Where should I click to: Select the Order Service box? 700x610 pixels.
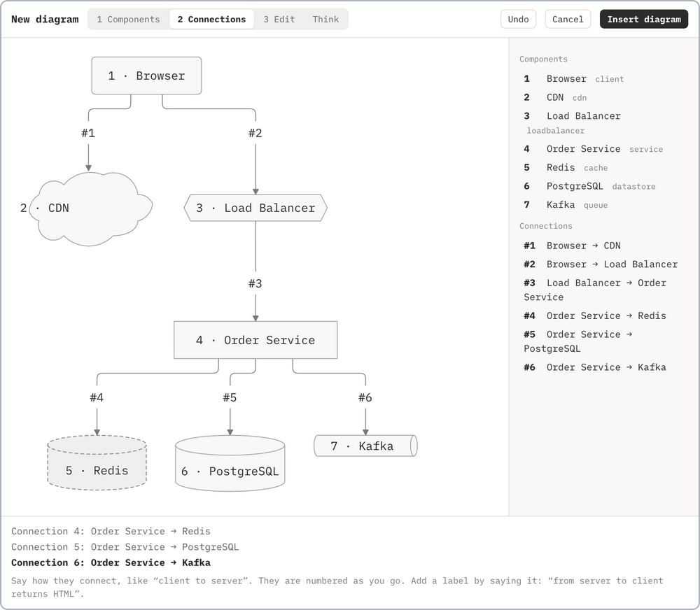click(x=255, y=340)
